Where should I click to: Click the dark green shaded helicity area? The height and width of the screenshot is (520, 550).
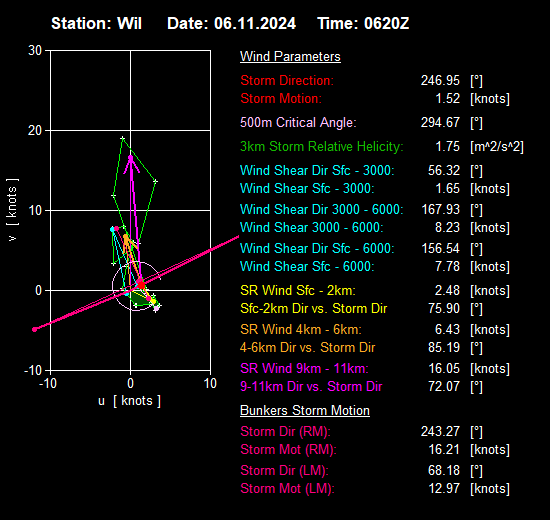click(140, 299)
